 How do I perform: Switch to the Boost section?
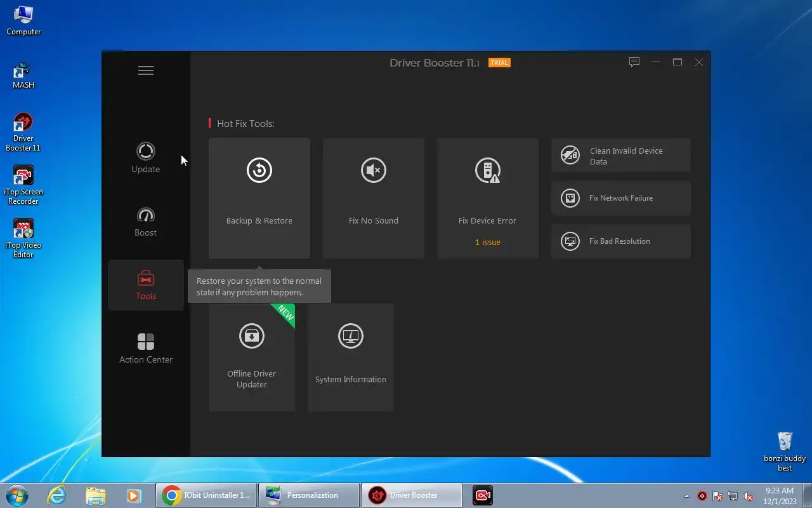pyautogui.click(x=146, y=222)
